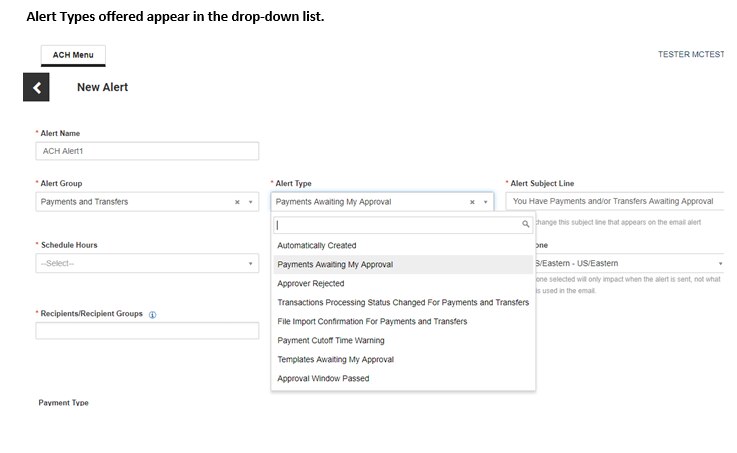This screenshot has height=453, width=737.
Task: Expand the time zone dropdown arrow
Action: tap(720, 263)
